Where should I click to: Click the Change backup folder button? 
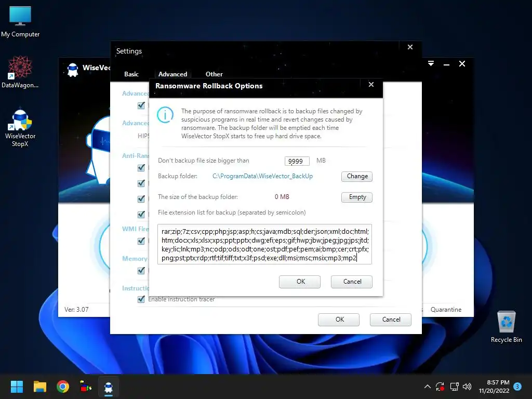[x=357, y=176]
